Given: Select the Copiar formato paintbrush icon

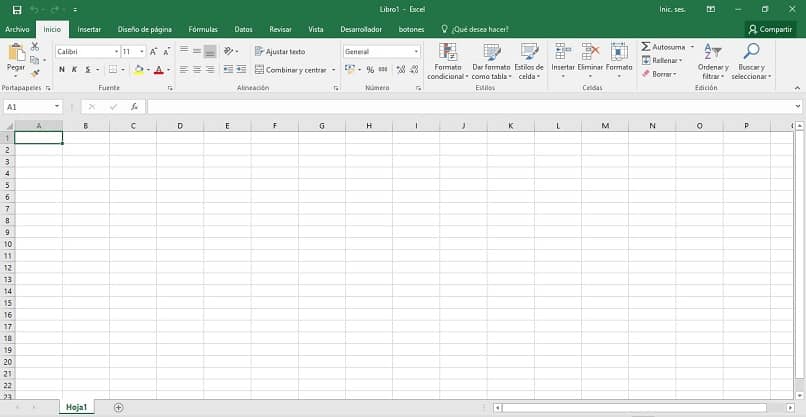Looking at the screenshot, I should click(x=35, y=74).
